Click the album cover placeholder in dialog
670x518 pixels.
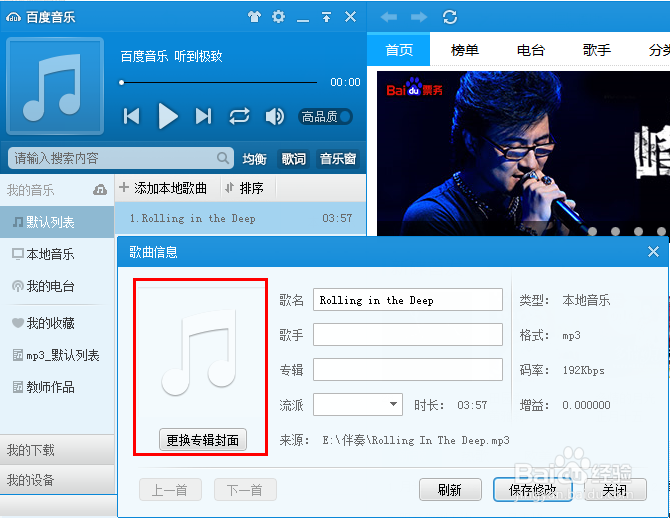pyautogui.click(x=200, y=354)
